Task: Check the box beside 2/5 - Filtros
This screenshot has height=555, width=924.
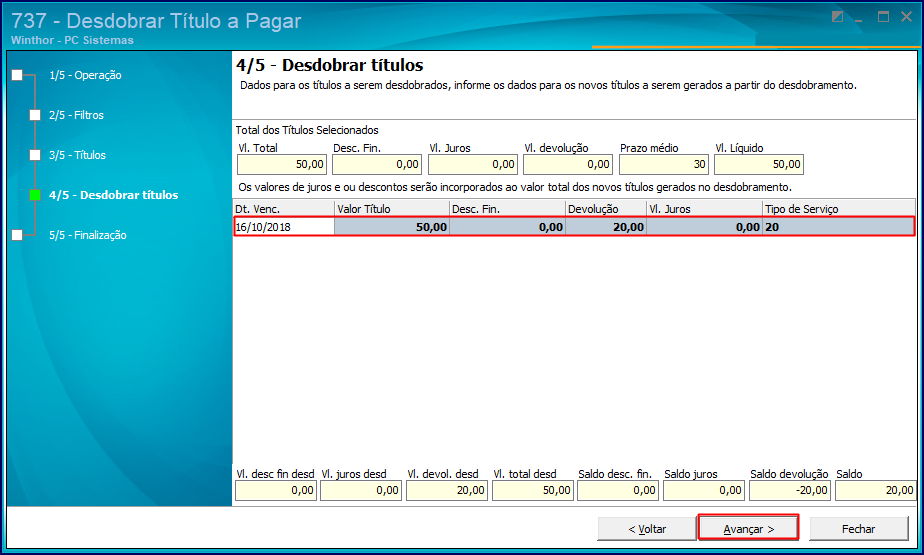Action: click(x=35, y=115)
